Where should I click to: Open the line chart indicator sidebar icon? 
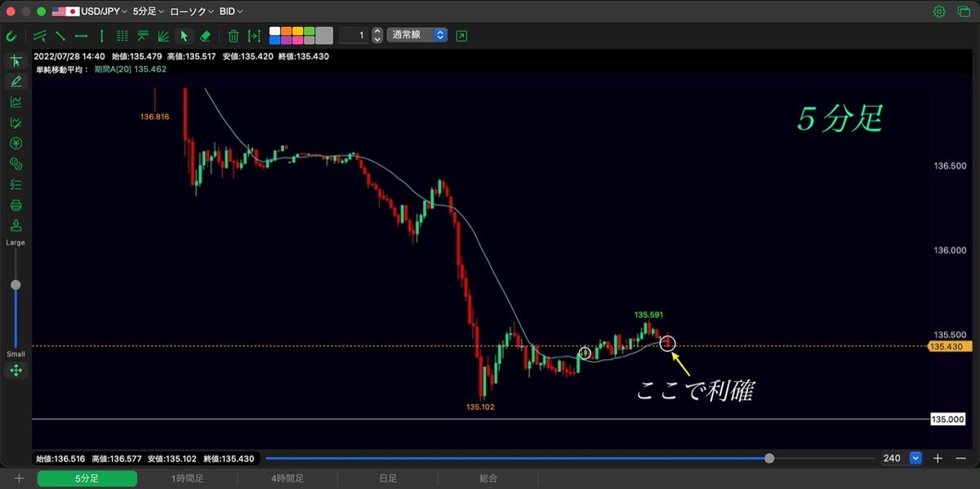point(16,102)
